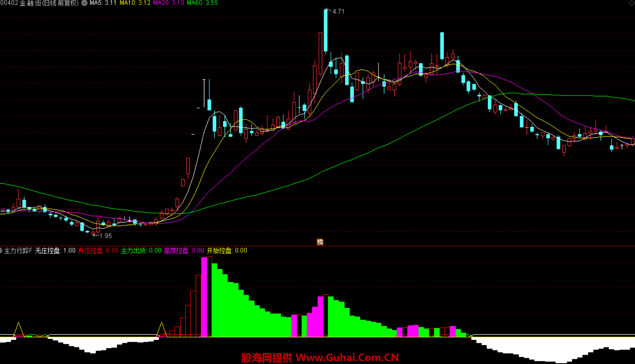
Task: Click the MA60 green label
Action: pos(202,3)
